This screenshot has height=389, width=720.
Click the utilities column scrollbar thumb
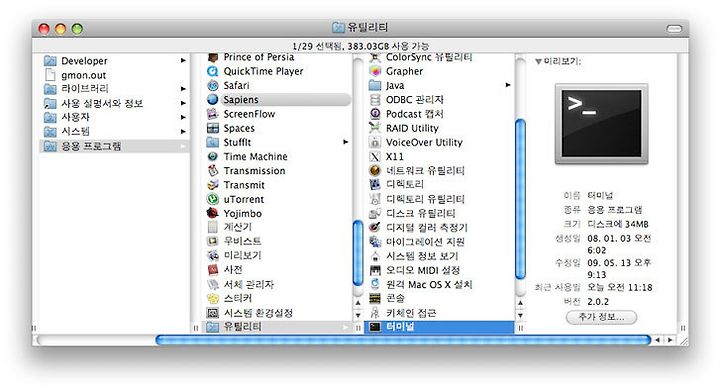click(x=520, y=199)
